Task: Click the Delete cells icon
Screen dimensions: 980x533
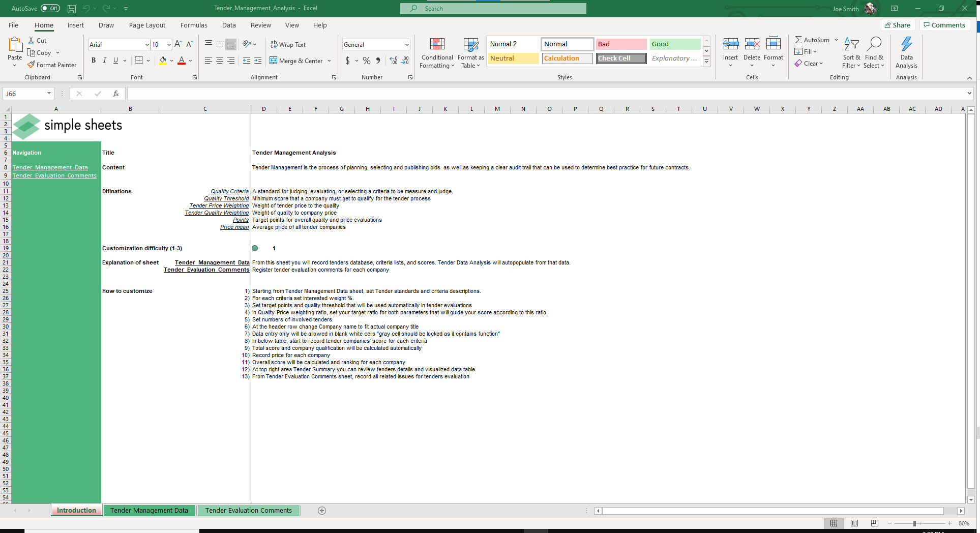Action: coord(752,44)
